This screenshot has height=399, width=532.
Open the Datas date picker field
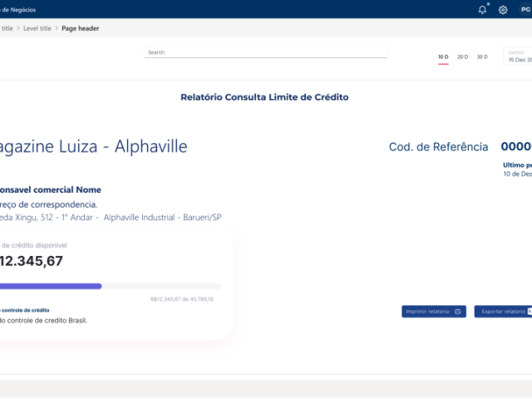coord(518,57)
